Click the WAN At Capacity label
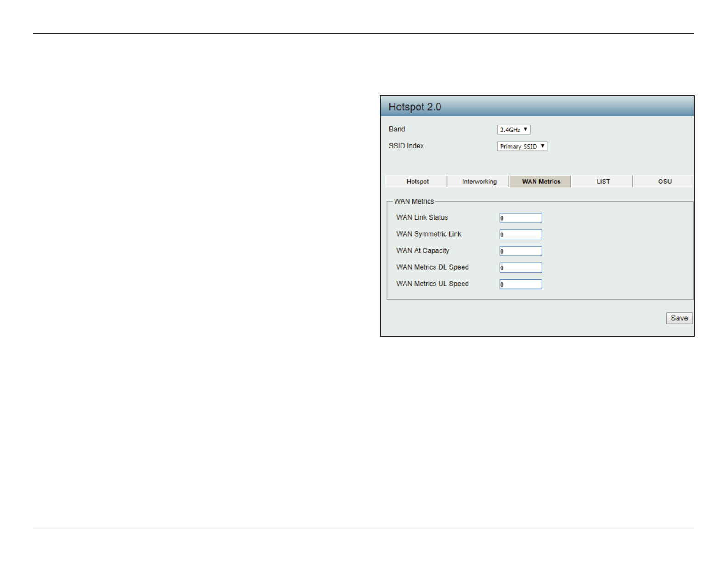The width and height of the screenshot is (728, 563). coord(423,250)
